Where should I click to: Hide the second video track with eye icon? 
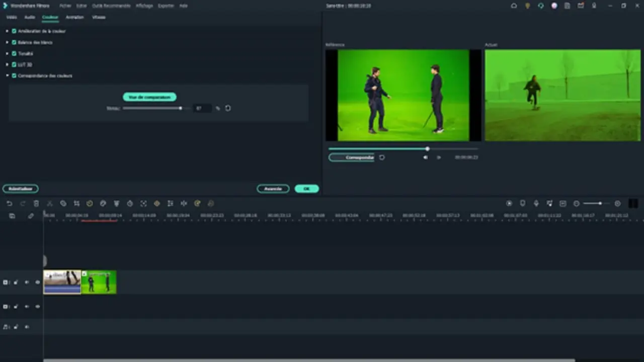click(37, 307)
